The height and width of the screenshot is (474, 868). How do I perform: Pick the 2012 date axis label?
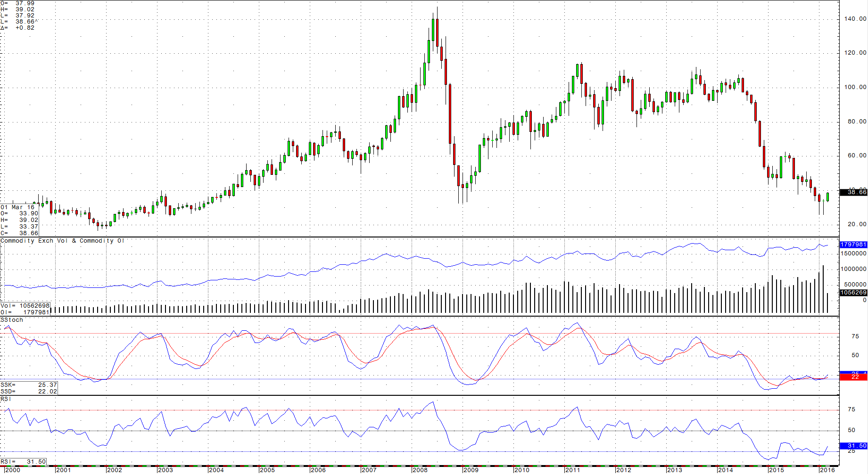point(623,470)
